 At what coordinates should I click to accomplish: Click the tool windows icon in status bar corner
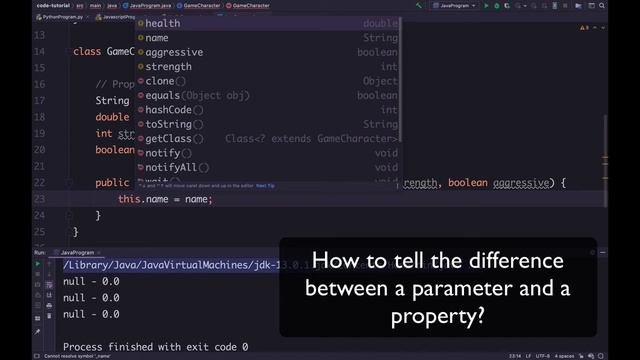pyautogui.click(x=37, y=356)
